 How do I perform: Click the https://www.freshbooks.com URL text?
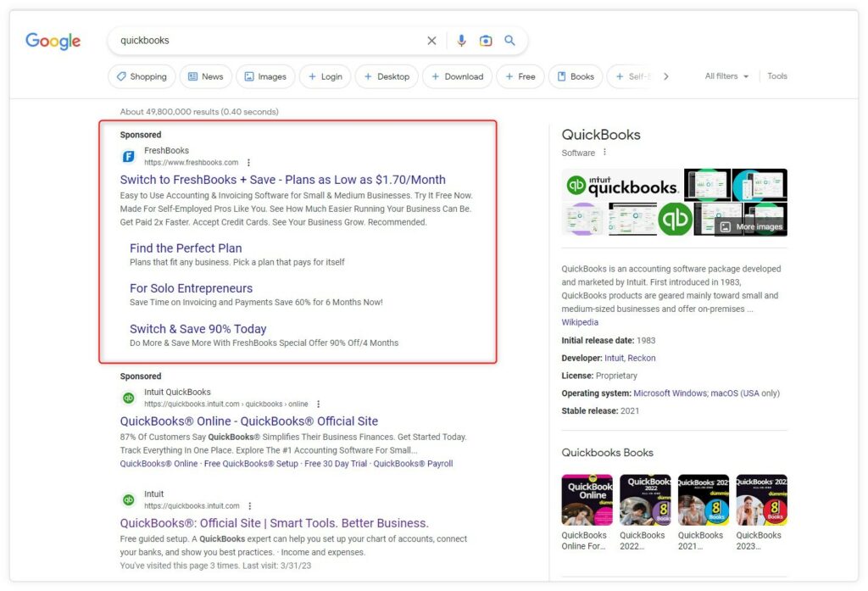(x=191, y=163)
